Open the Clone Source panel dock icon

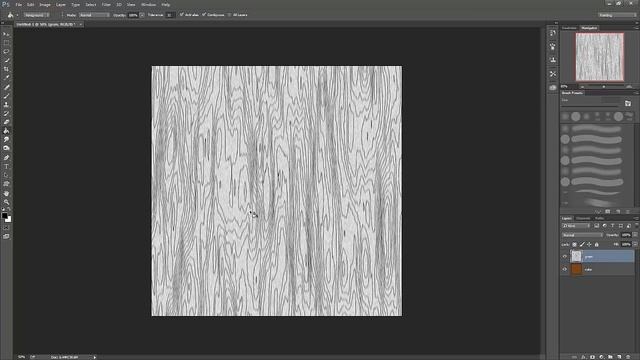tap(553, 60)
